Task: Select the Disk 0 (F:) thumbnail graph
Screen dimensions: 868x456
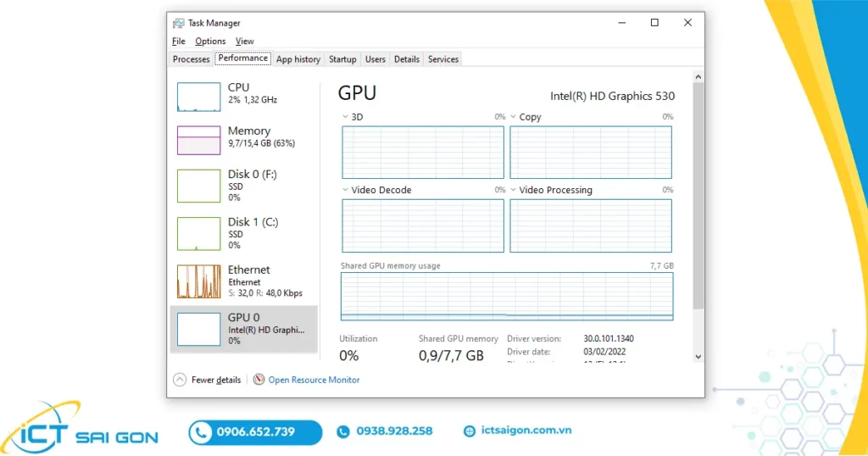Action: point(198,186)
